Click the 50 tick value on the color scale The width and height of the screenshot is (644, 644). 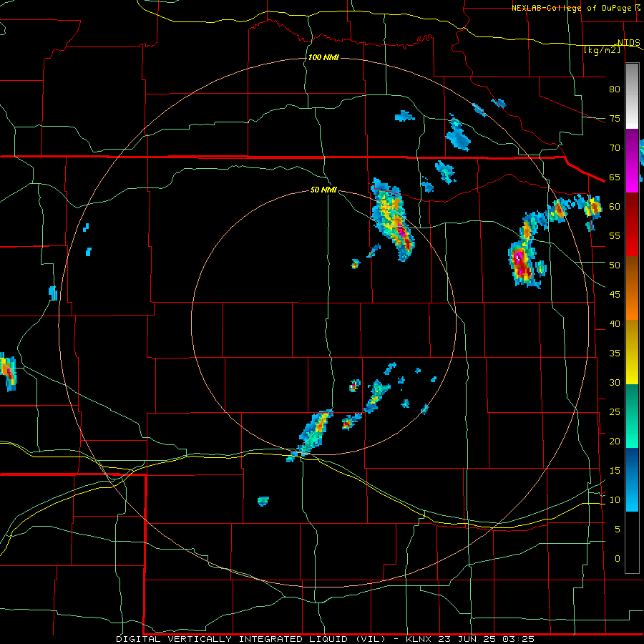point(615,265)
